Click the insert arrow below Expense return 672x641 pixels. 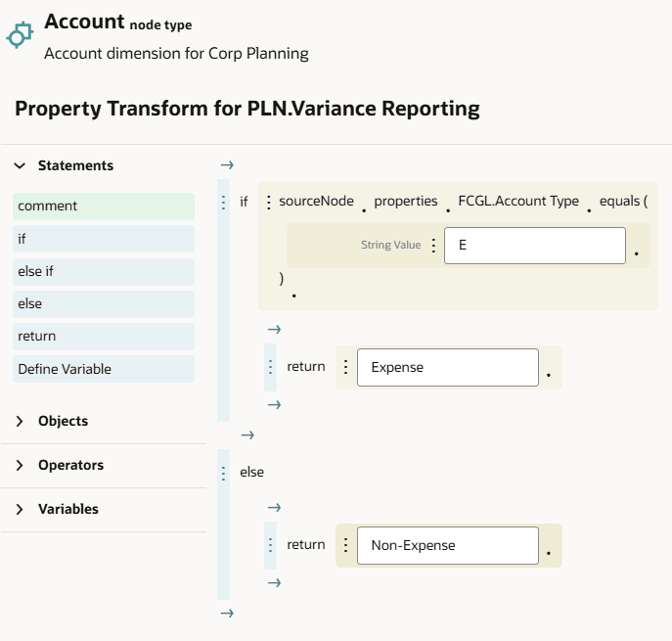point(274,405)
